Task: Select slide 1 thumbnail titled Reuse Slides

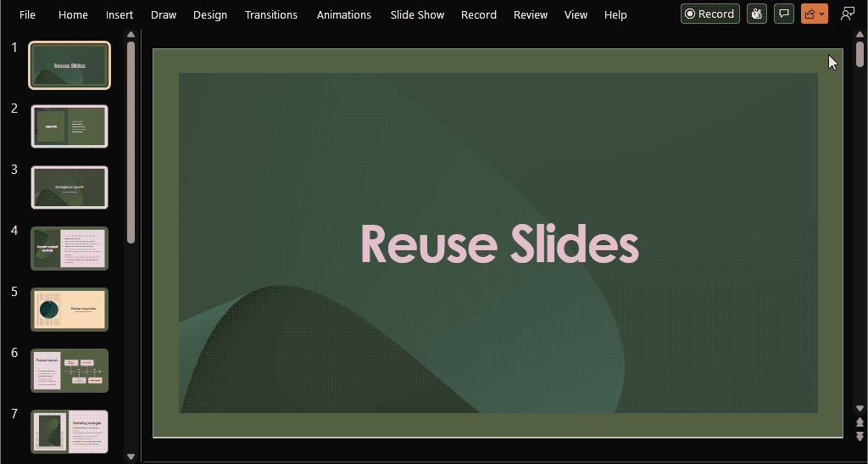Action: [70, 65]
